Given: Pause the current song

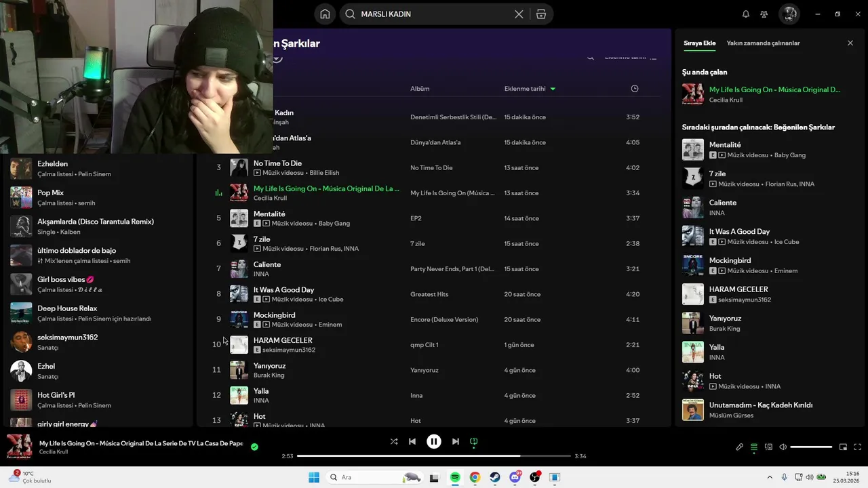Looking at the screenshot, I should (x=434, y=441).
